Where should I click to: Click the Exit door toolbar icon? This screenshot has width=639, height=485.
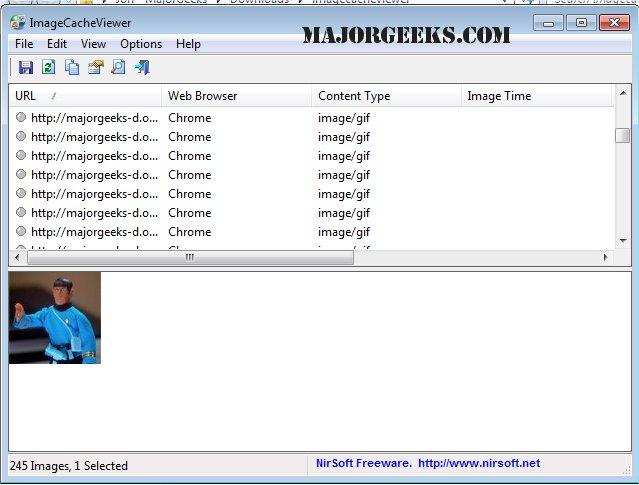142,67
